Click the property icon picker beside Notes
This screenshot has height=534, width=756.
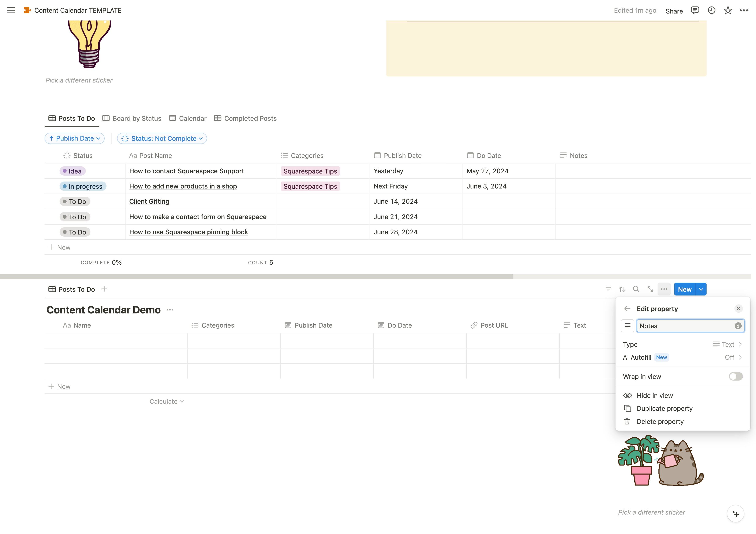627,326
